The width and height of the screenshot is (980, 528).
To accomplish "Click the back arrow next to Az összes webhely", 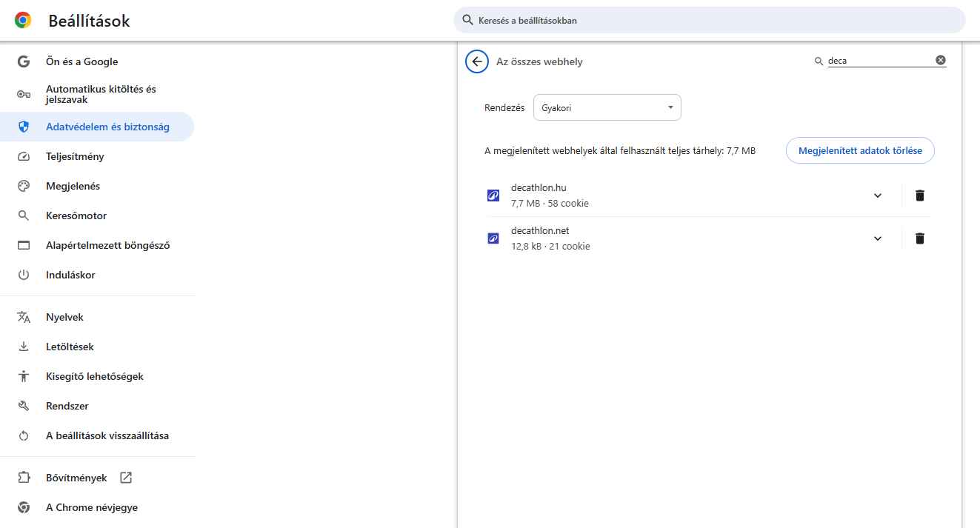I will coord(477,61).
